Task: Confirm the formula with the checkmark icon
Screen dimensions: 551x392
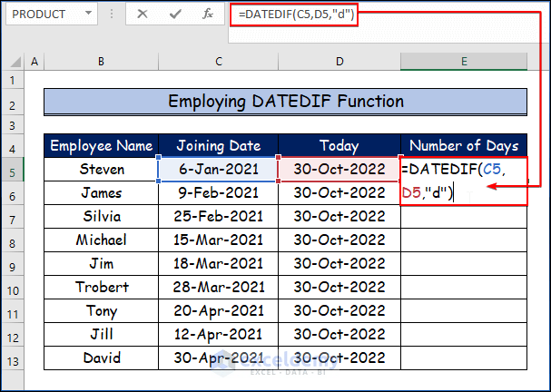Action: point(175,14)
